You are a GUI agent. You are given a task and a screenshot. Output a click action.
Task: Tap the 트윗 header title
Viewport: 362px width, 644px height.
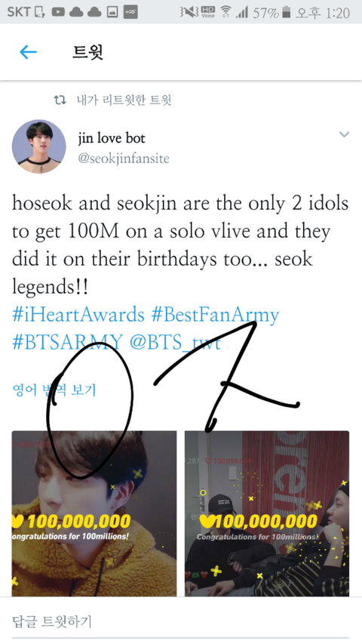[x=87, y=52]
